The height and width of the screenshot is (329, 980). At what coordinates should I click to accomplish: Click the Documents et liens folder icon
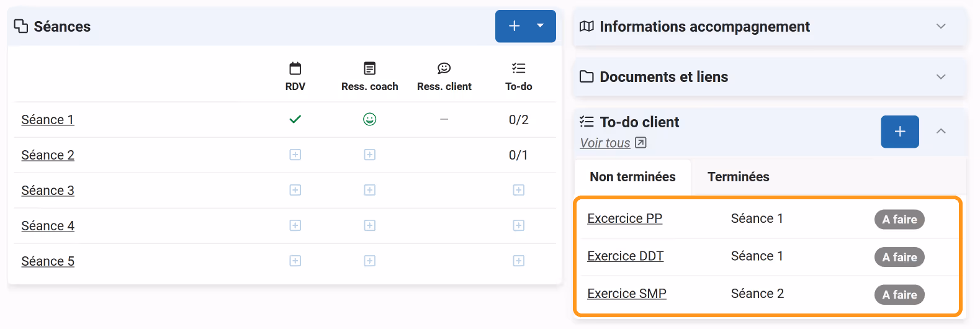point(587,76)
